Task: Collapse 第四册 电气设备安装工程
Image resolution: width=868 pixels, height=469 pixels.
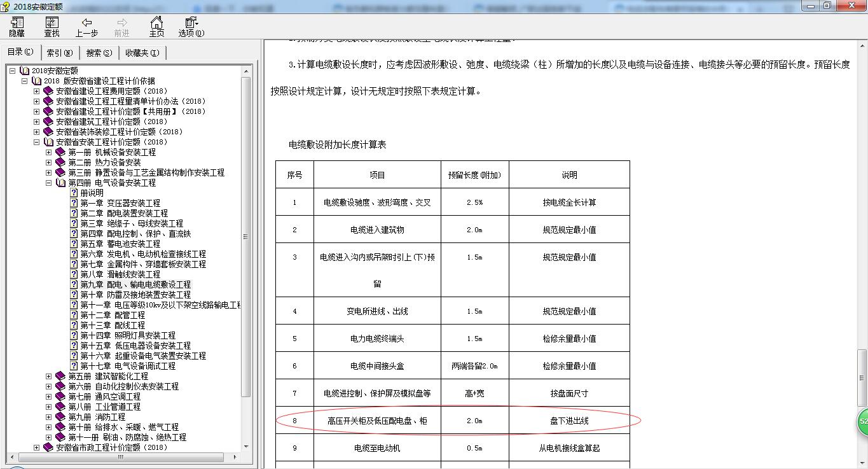Action: click(48, 183)
